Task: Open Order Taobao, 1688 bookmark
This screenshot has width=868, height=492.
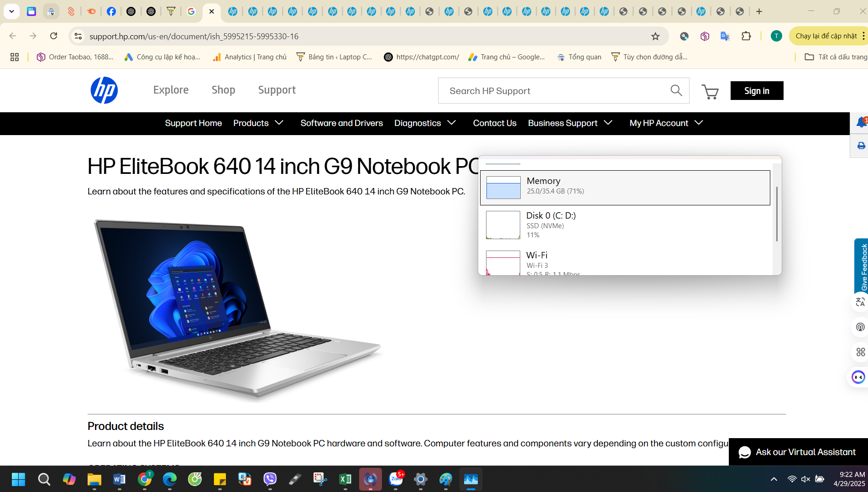Action: pyautogui.click(x=75, y=57)
